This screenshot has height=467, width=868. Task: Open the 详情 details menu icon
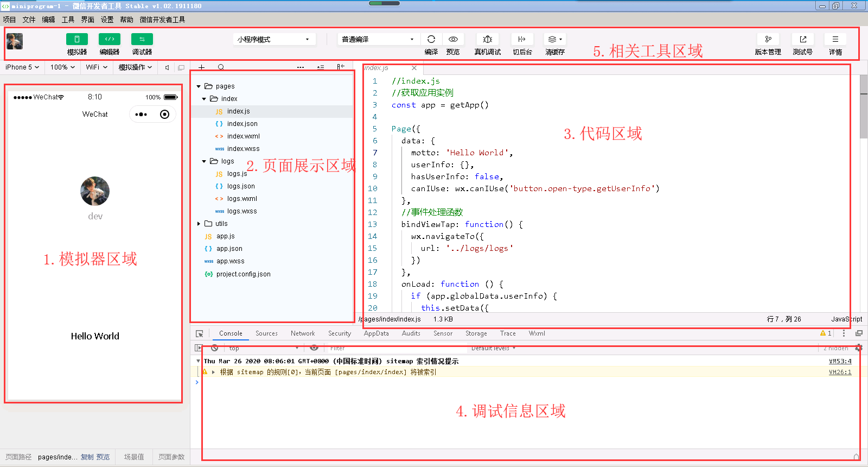coord(835,39)
